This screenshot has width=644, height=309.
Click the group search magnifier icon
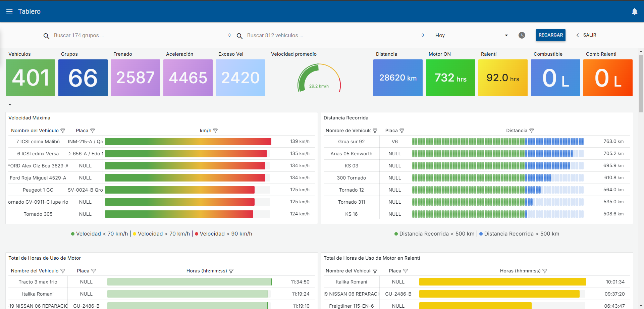click(x=46, y=36)
